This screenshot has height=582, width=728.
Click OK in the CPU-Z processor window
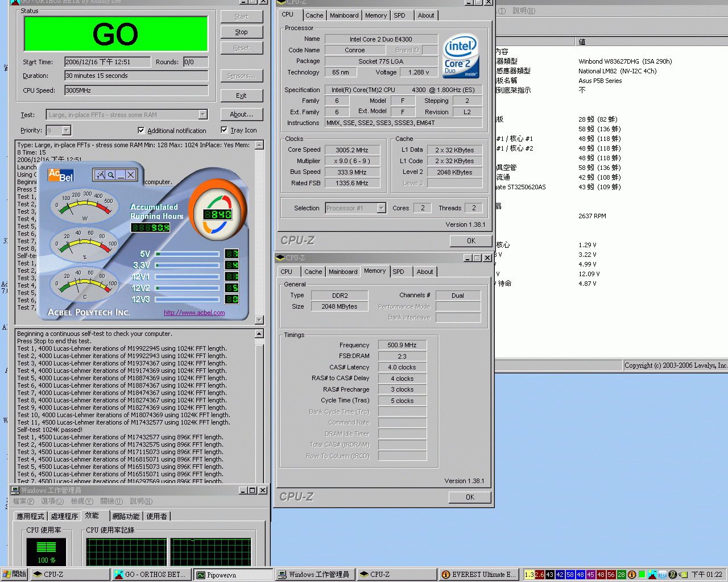[471, 240]
